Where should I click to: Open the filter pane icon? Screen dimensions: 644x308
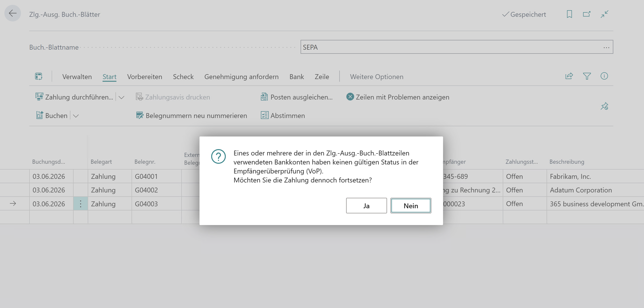587,76
